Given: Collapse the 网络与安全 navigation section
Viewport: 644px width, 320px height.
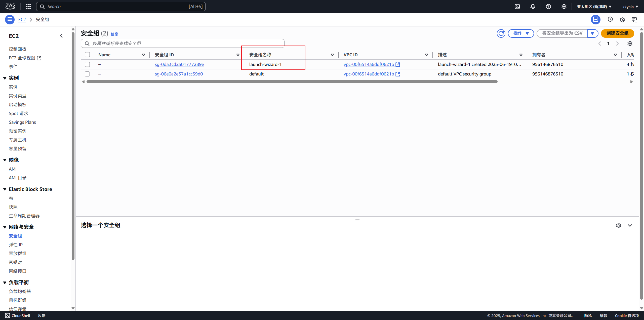Looking at the screenshot, I should point(5,227).
